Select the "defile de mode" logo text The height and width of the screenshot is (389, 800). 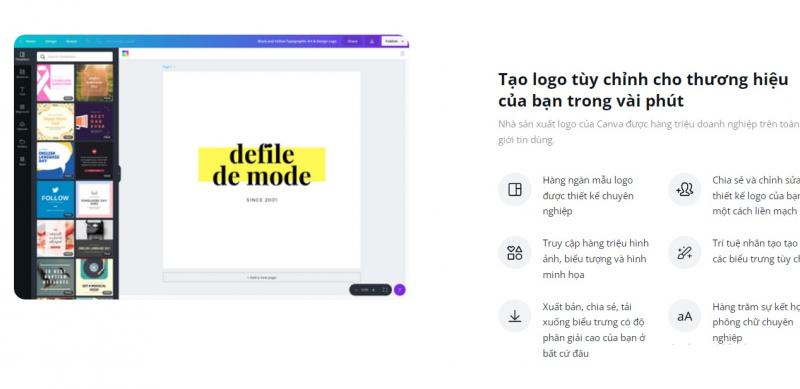262,165
